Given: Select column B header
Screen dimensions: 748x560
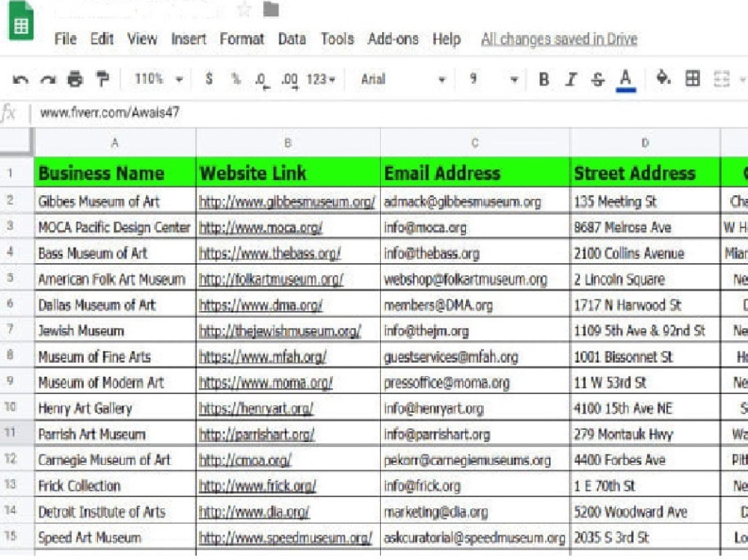Looking at the screenshot, I should coord(288,143).
